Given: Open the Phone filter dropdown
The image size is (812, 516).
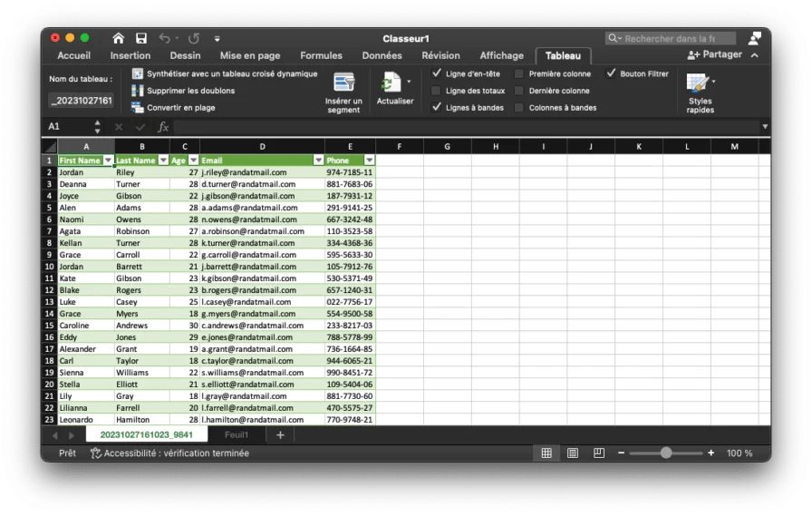Looking at the screenshot, I should [x=369, y=161].
